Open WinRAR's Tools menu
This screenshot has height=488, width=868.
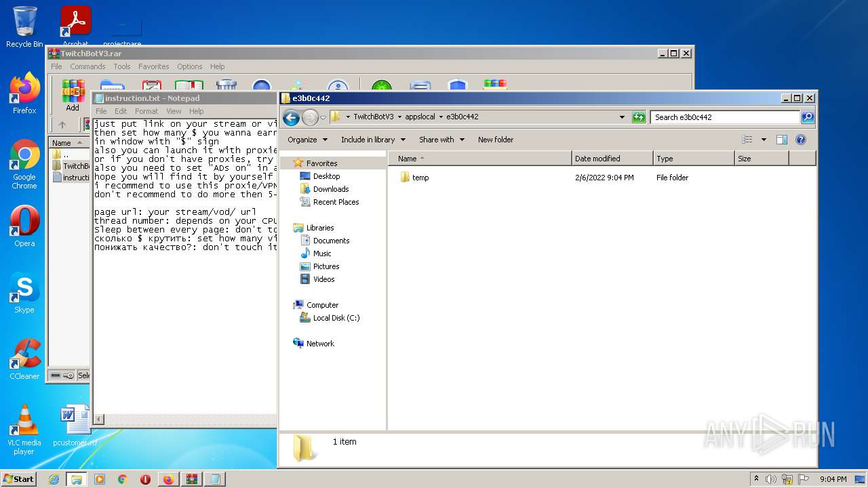[122, 66]
